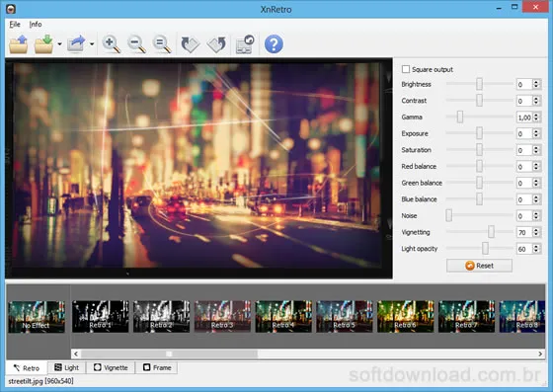Screen dimensions: 553x392
Task: Apply the Retro 5 effect
Action: pyautogui.click(x=345, y=317)
